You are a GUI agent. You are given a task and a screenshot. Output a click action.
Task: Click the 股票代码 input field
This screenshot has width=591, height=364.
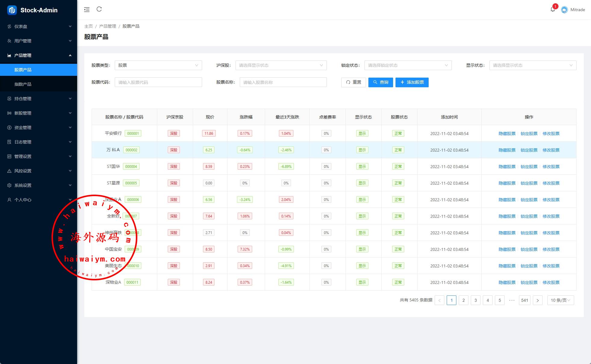158,82
